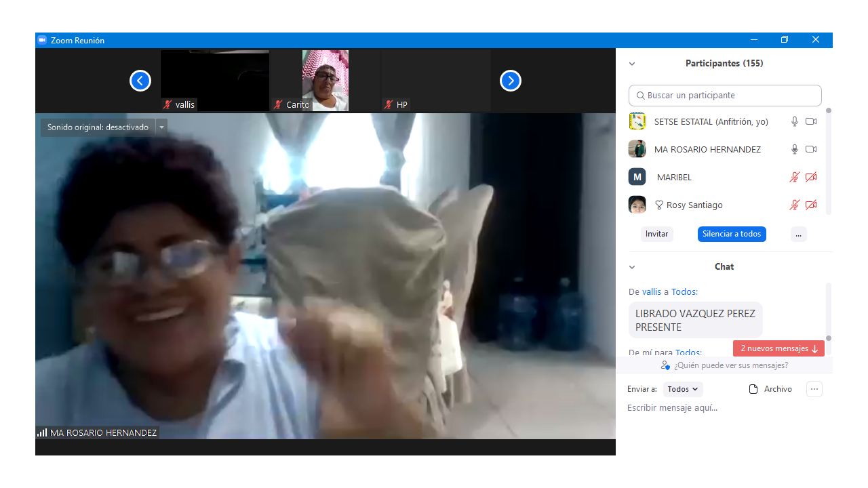Unmute MARIBEL's microphone
This screenshot has width=868, height=488.
(x=795, y=177)
